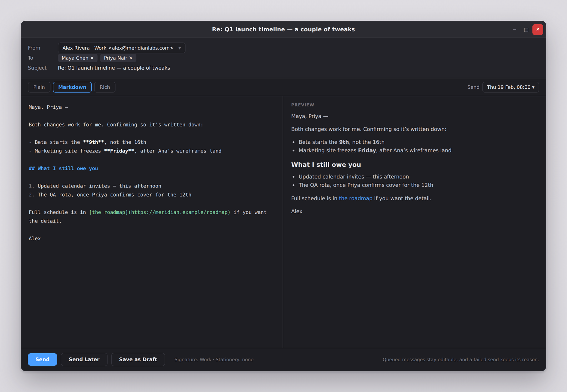This screenshot has width=567, height=392.
Task: Click the Signature: Work status text
Action: pyautogui.click(x=193, y=360)
